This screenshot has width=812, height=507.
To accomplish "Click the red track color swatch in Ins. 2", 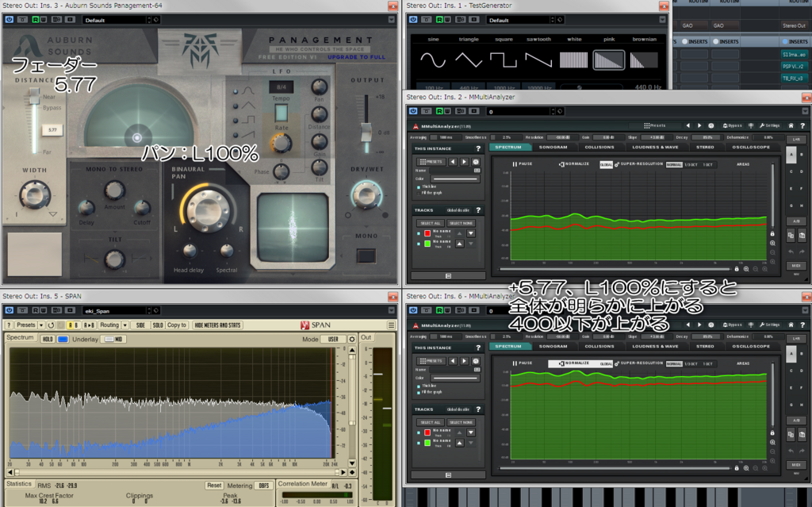I will click(427, 233).
